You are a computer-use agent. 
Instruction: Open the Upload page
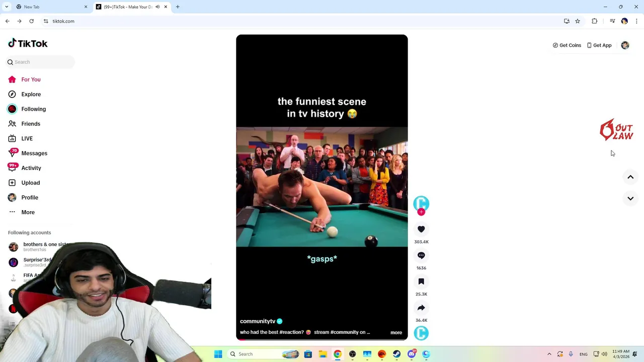pyautogui.click(x=24, y=183)
